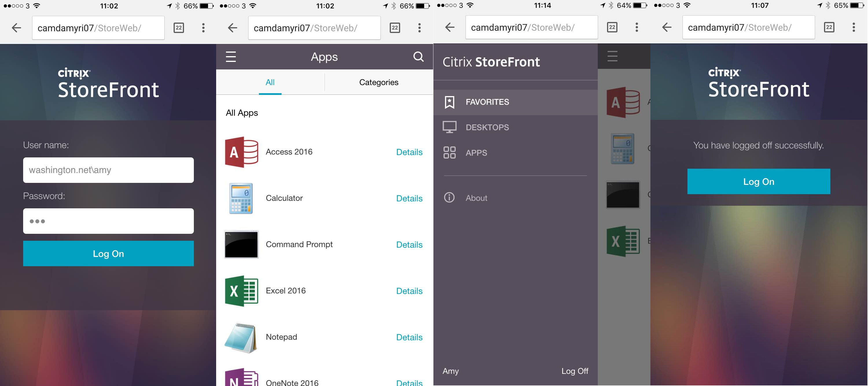
Task: Open browser overflow menu on logged-off screen
Action: [854, 27]
